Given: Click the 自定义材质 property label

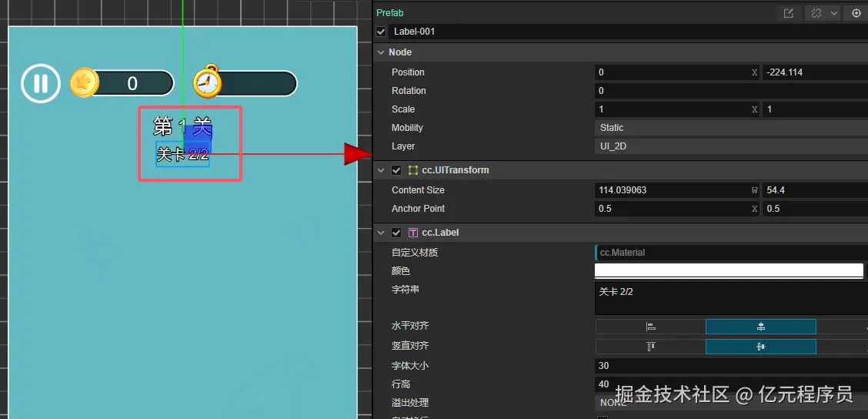Looking at the screenshot, I should coord(415,253).
